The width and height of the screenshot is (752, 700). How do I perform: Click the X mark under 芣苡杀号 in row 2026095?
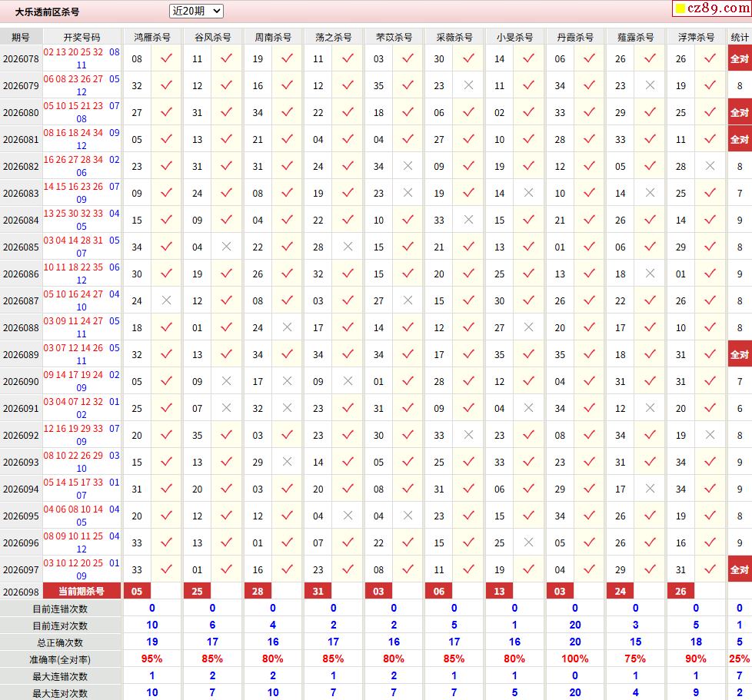pos(408,516)
